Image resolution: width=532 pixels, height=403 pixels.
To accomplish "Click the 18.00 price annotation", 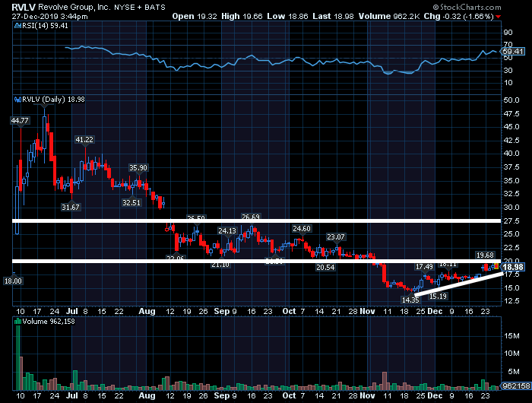I will coord(13,281).
